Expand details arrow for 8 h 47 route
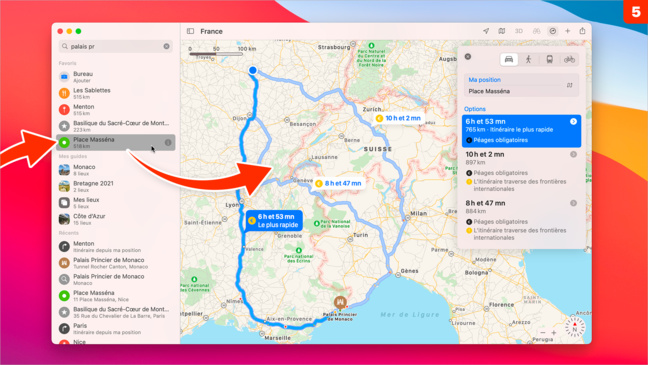The image size is (648, 365). click(573, 203)
